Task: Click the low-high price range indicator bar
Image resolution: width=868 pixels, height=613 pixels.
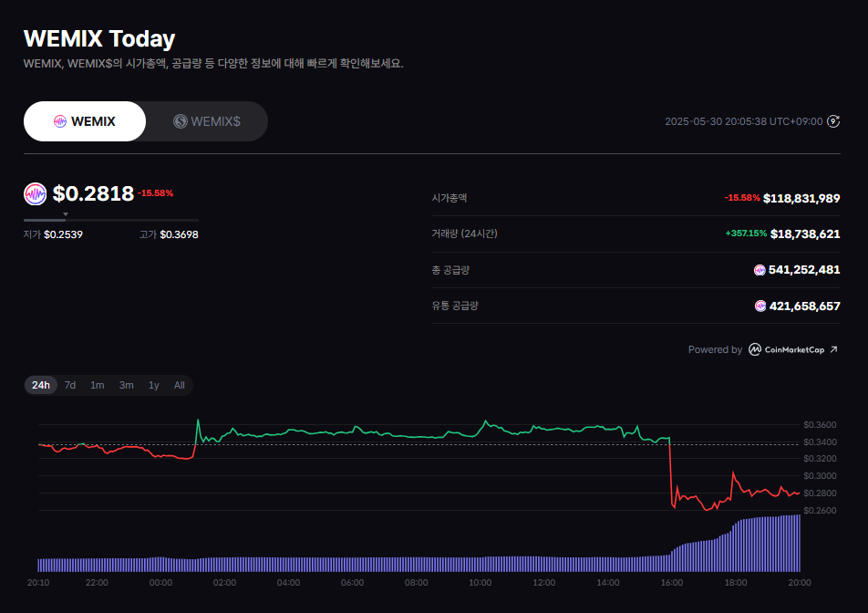Action: coord(110,220)
